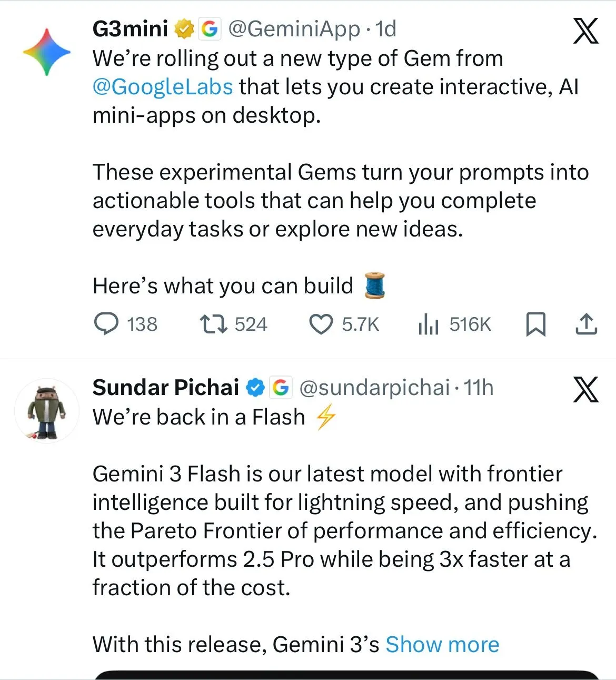
Task: Open Sundar Pichai's Android avatar
Action: 47,410
